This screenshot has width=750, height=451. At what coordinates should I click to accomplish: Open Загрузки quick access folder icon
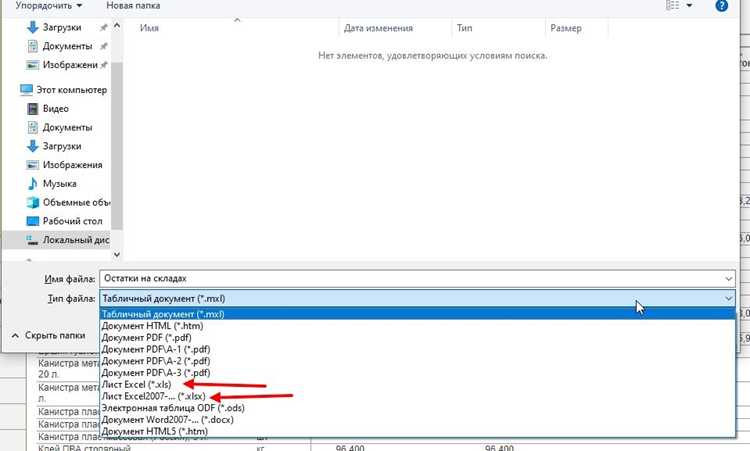(x=33, y=27)
